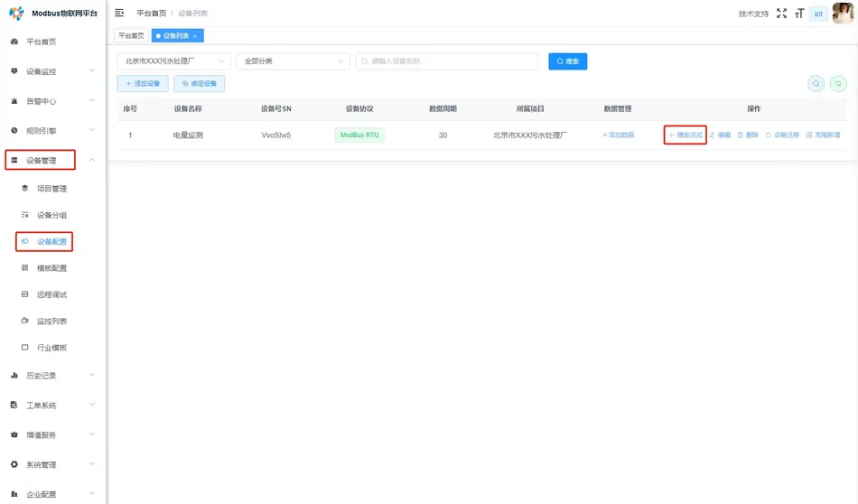The image size is (858, 504).
Task: Open the 全部分类 category dropdown
Action: 293,61
